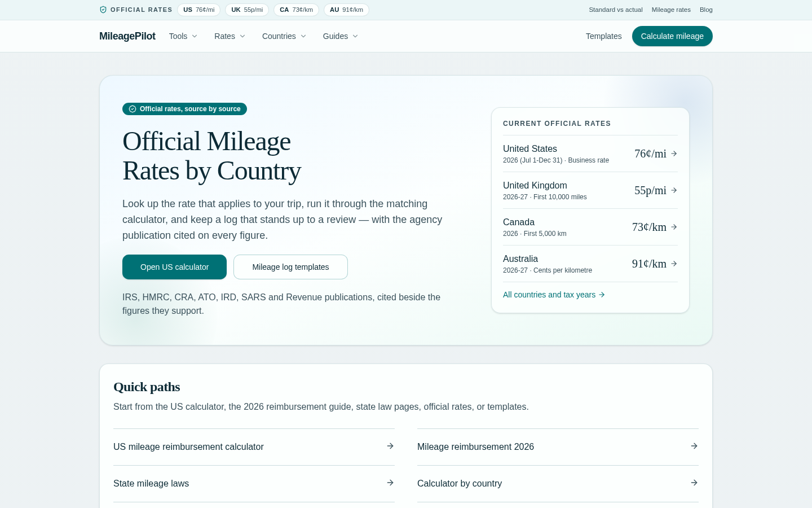
Task: Visit the Blog link
Action: [706, 10]
